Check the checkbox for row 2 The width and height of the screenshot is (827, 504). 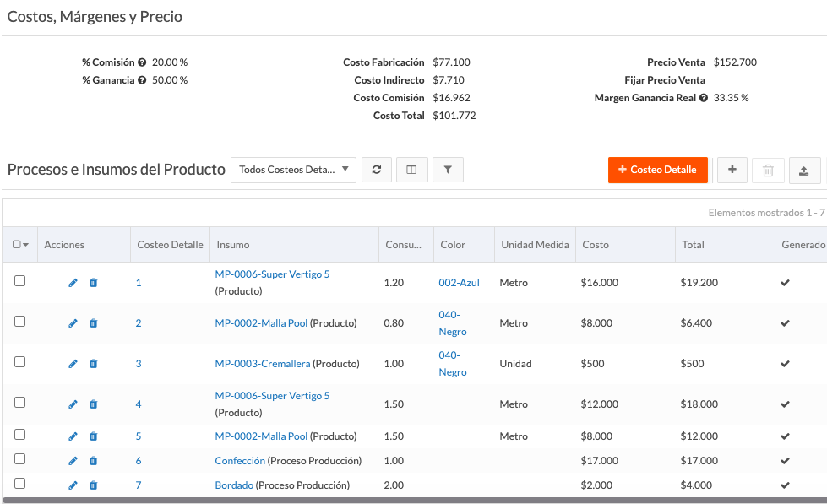point(20,322)
